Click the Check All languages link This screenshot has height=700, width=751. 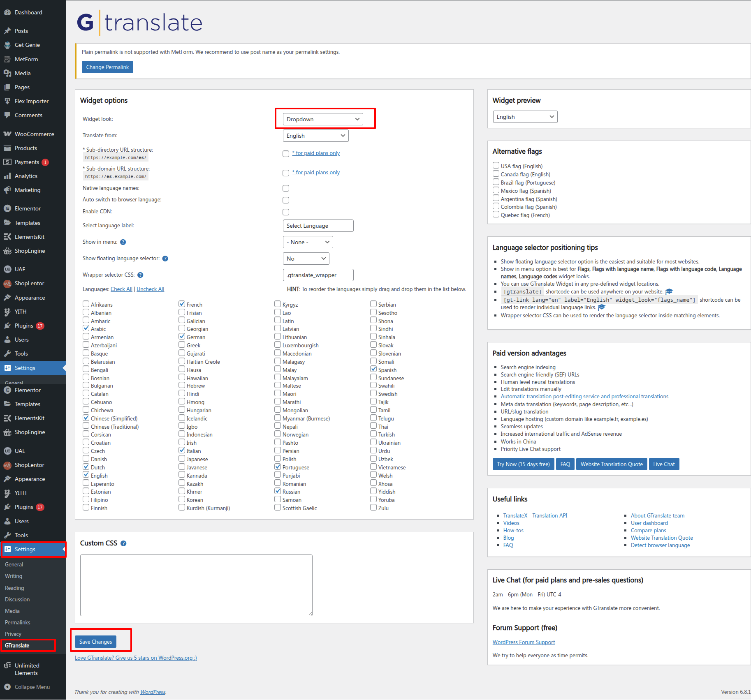coord(121,289)
